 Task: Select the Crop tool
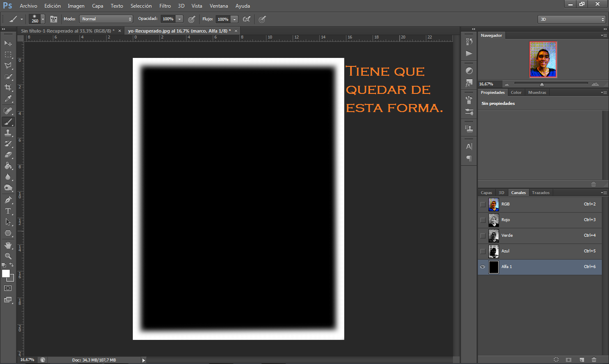[x=8, y=88]
